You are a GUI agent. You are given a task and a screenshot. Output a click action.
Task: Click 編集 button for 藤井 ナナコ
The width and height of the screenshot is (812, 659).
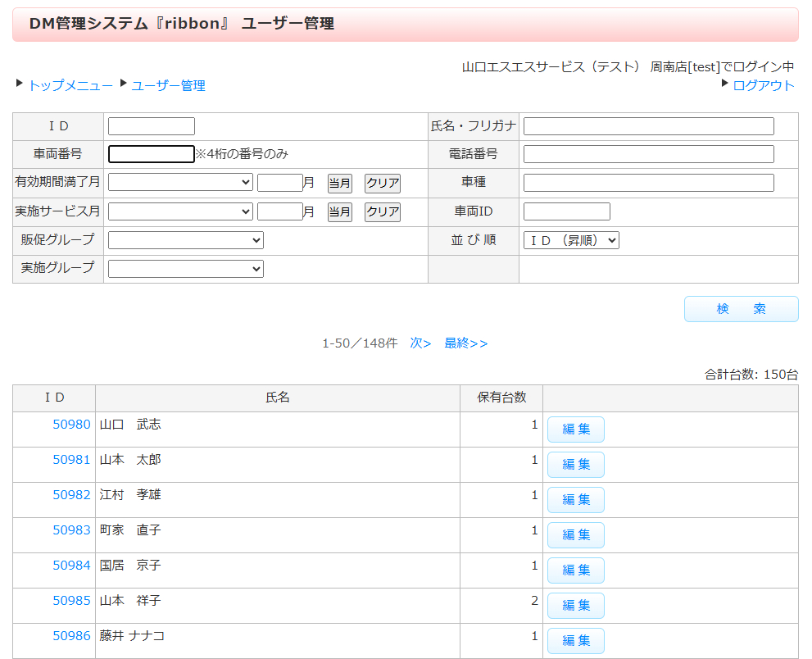click(x=576, y=641)
